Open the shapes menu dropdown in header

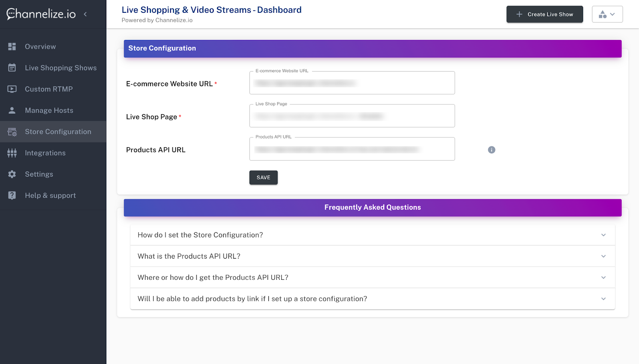pos(607,14)
